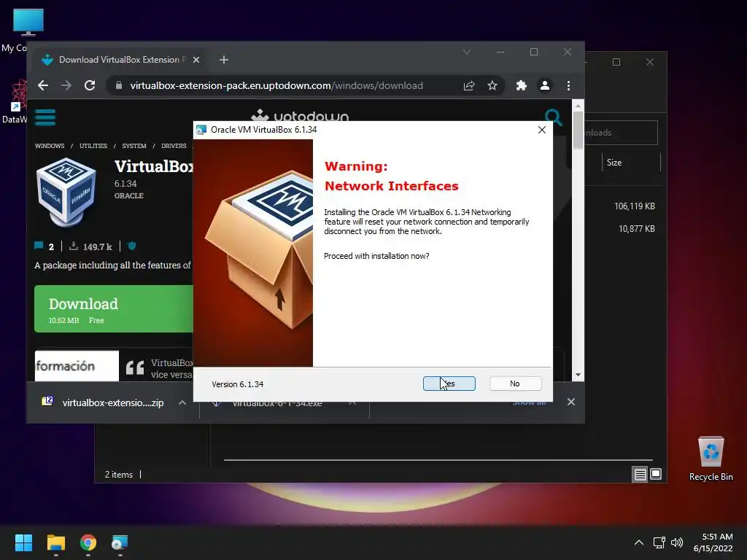Open Chrome extensions puzzle icon

click(522, 85)
